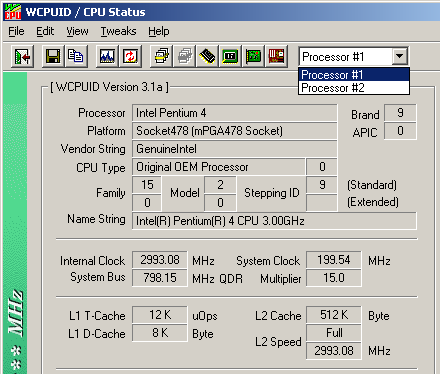Image resolution: width=440 pixels, height=374 pixels.
Task: Click the Intel Pentium 4 processor field
Action: pyautogui.click(x=234, y=113)
